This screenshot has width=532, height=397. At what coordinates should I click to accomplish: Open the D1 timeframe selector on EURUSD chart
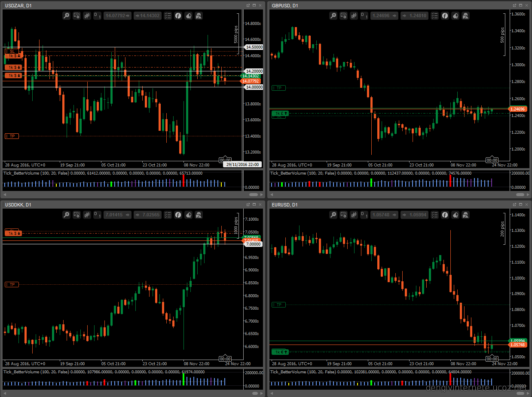pyautogui.click(x=365, y=215)
